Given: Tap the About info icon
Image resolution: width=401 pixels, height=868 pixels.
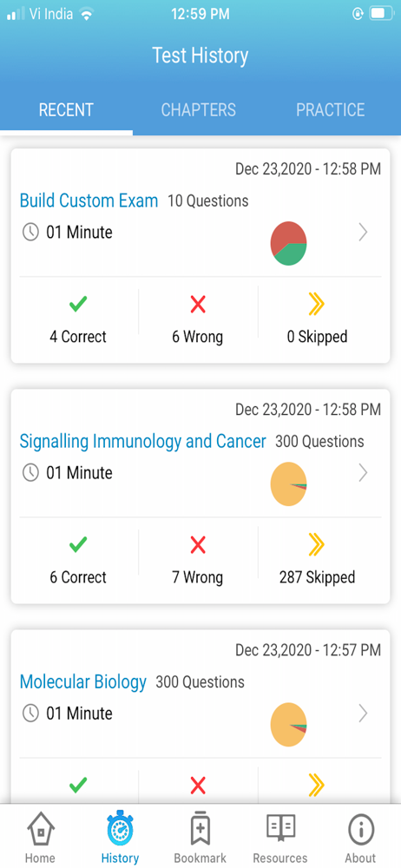Looking at the screenshot, I should pyautogui.click(x=360, y=831).
